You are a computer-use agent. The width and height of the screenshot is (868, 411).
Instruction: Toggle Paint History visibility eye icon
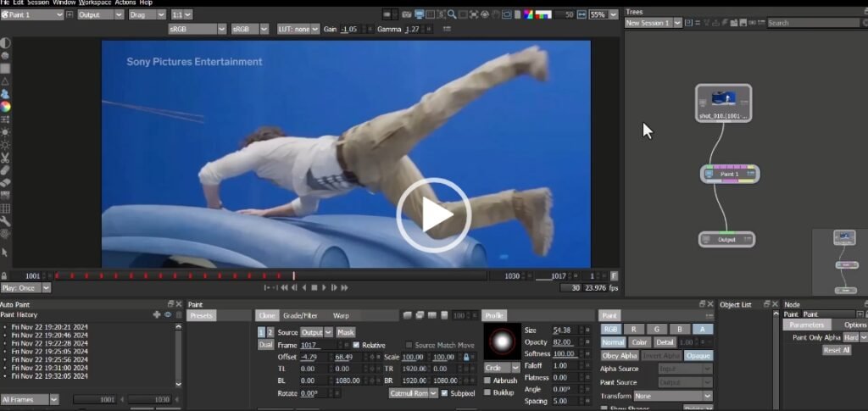[168, 314]
